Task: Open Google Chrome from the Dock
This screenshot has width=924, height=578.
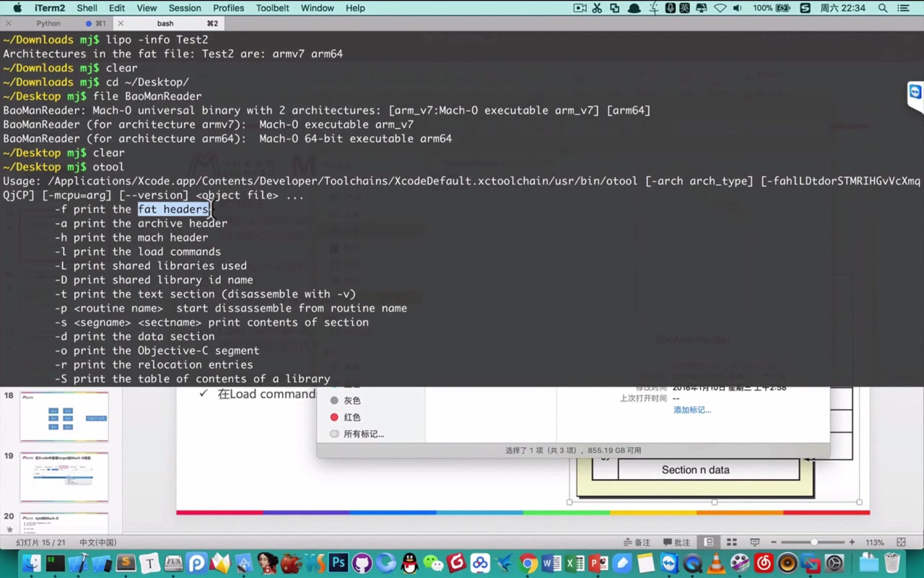Action: pyautogui.click(x=528, y=563)
